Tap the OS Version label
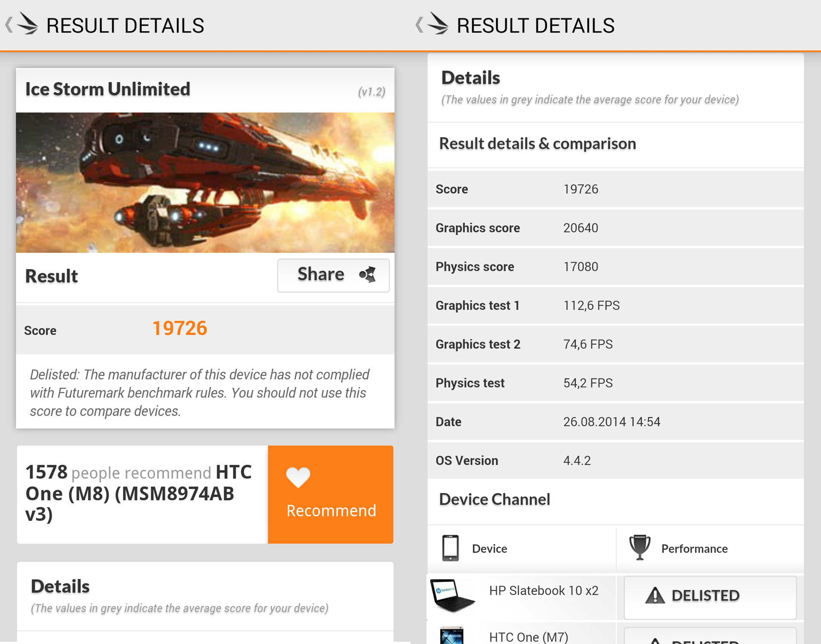821x644 pixels. coord(467,461)
